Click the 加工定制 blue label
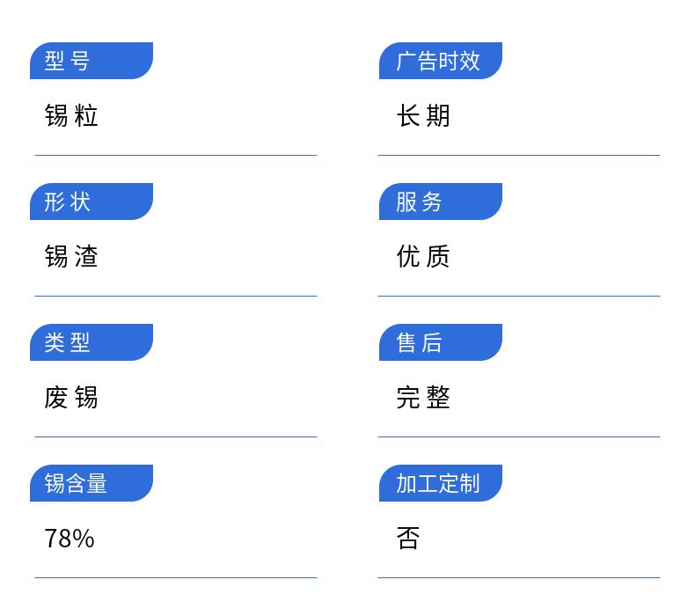 [x=441, y=483]
